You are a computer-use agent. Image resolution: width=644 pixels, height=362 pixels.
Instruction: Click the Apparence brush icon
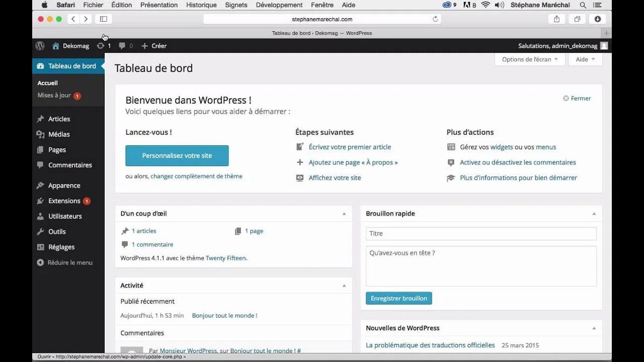point(40,186)
